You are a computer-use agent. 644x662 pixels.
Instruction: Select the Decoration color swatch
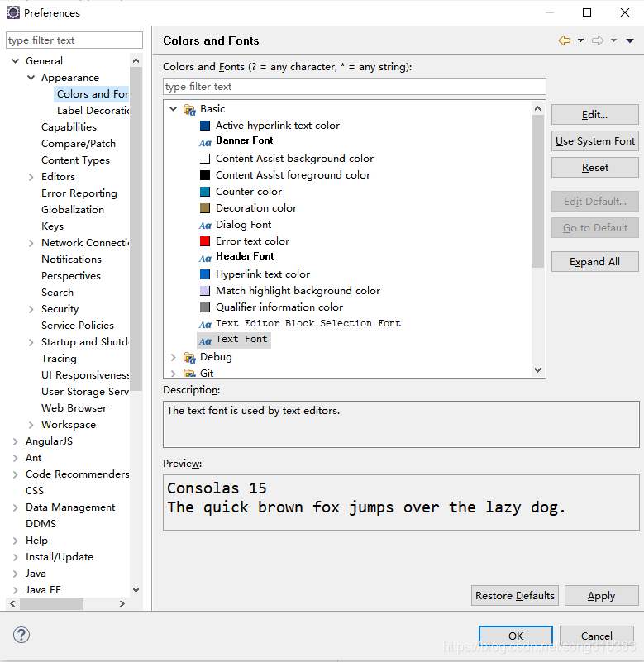(x=205, y=207)
